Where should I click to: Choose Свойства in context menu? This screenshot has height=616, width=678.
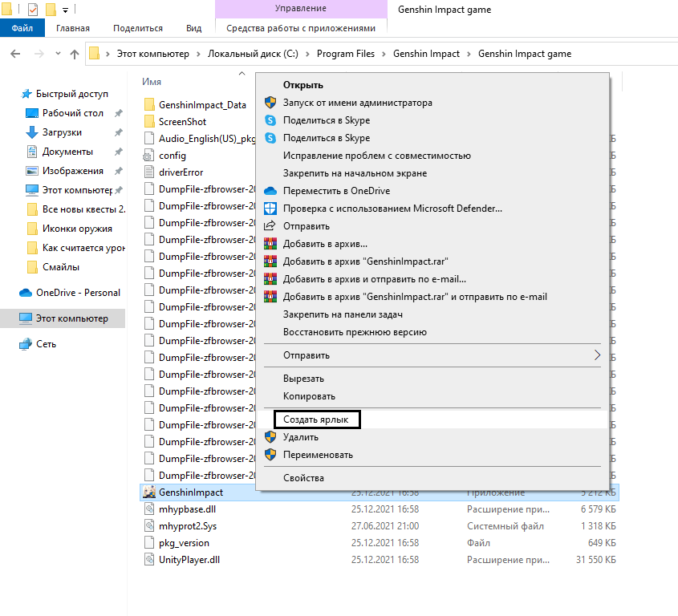[x=303, y=478]
